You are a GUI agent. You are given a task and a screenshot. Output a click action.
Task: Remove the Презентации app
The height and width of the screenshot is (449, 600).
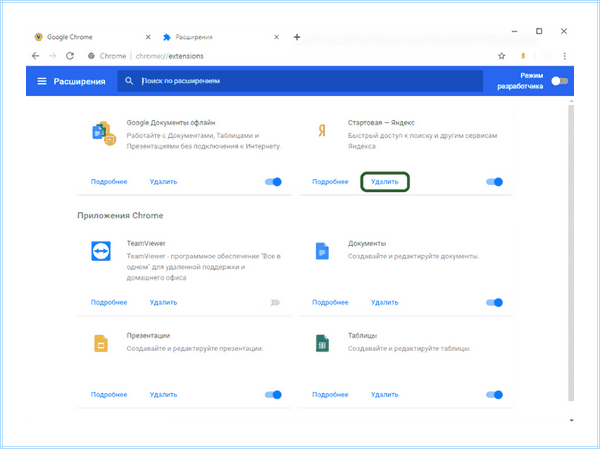[x=163, y=395]
